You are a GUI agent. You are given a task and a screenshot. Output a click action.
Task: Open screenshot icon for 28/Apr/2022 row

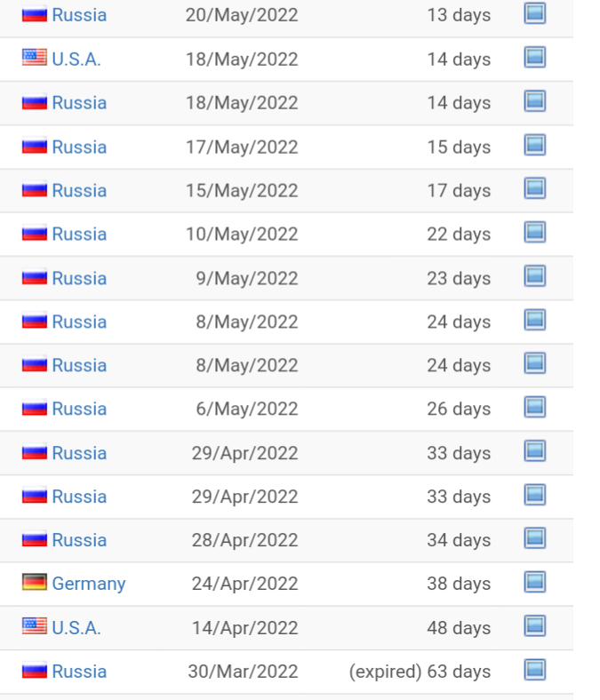[x=534, y=538]
